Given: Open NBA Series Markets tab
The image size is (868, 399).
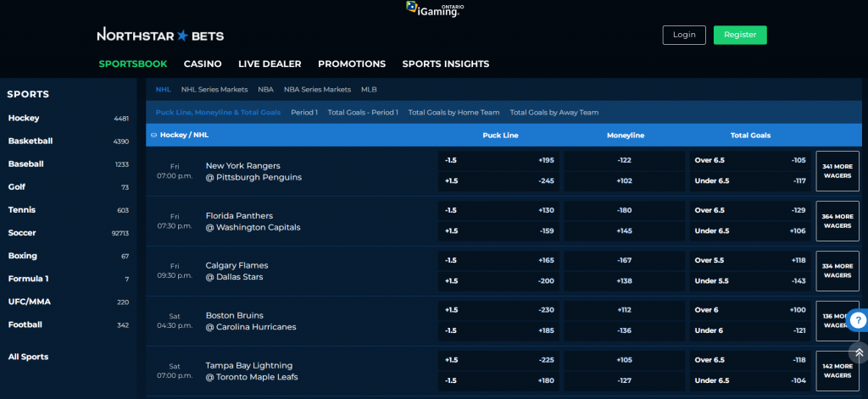Looking at the screenshot, I should point(317,90).
